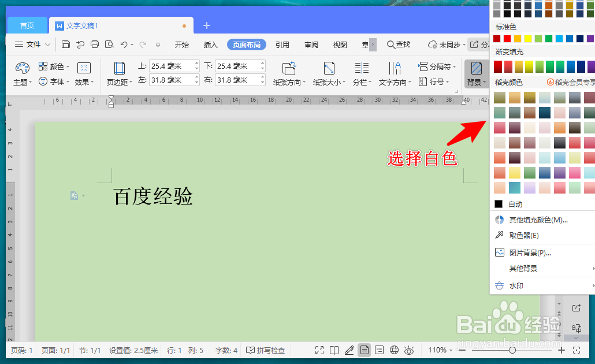
Task: Open the 纸张大小 (Paper Size) tool
Action: [329, 73]
